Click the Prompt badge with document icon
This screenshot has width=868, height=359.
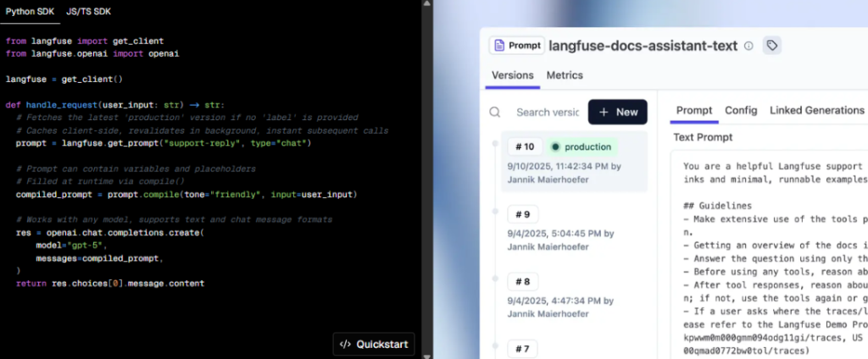tap(516, 46)
